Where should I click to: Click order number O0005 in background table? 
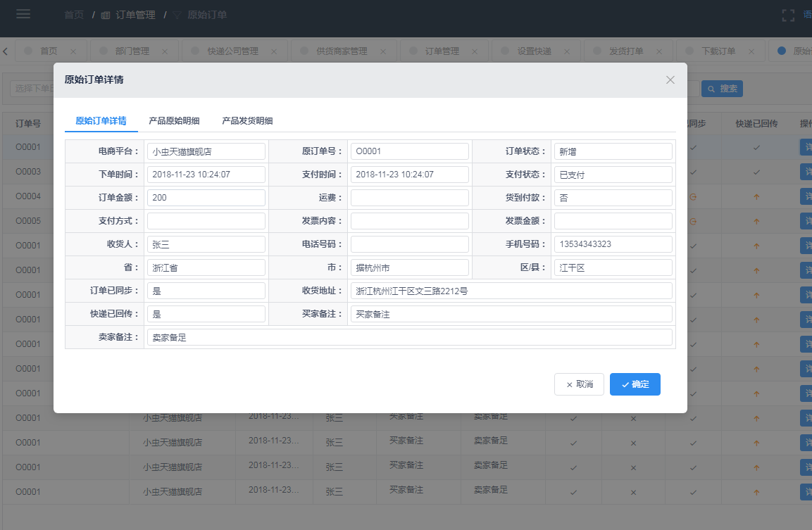click(x=28, y=220)
